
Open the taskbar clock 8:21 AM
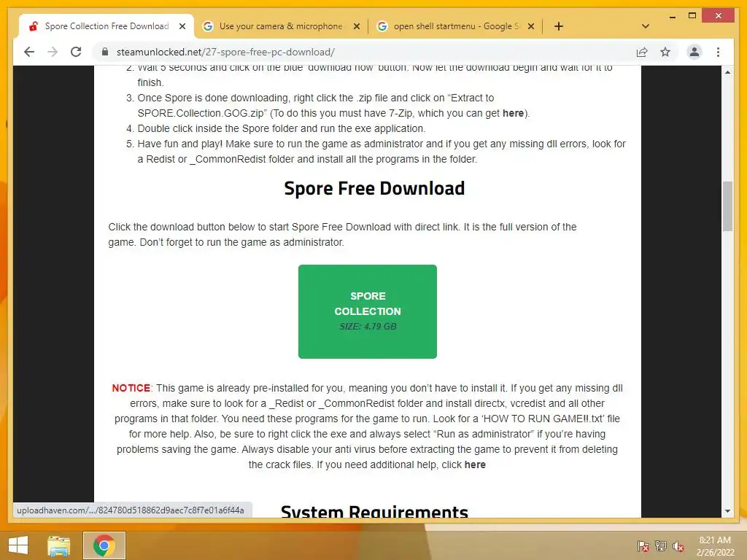click(x=715, y=545)
